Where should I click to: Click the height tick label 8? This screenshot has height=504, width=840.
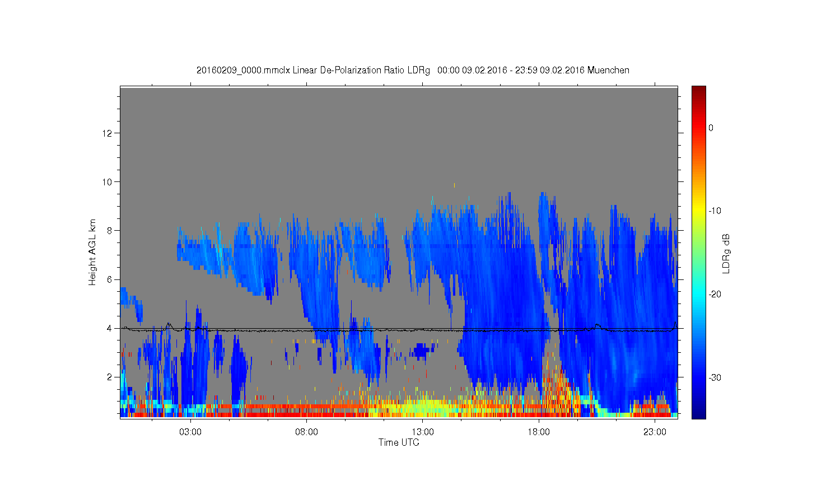point(111,231)
